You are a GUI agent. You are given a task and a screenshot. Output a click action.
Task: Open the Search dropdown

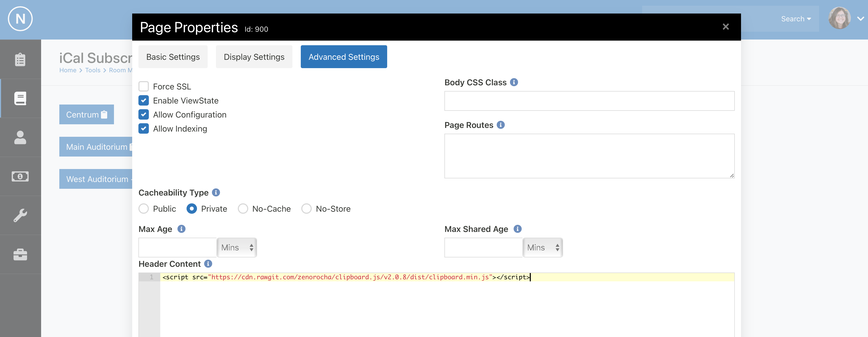(796, 19)
